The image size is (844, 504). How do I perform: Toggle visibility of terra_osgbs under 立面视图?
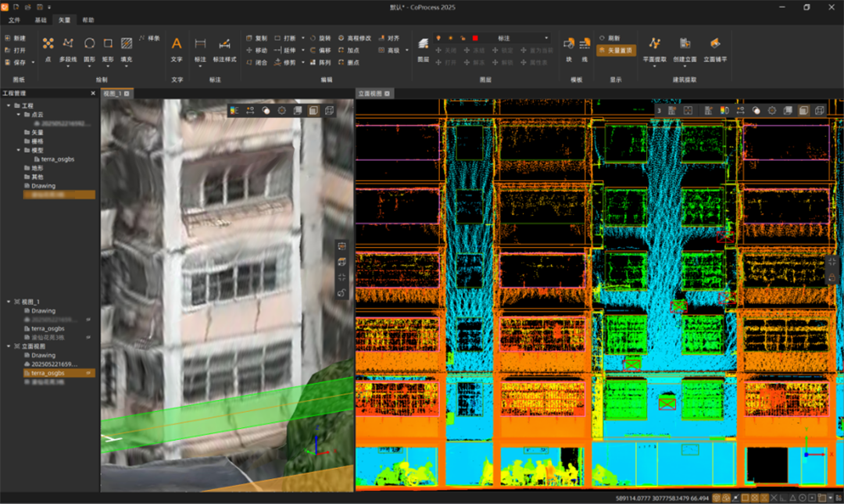pyautogui.click(x=88, y=374)
